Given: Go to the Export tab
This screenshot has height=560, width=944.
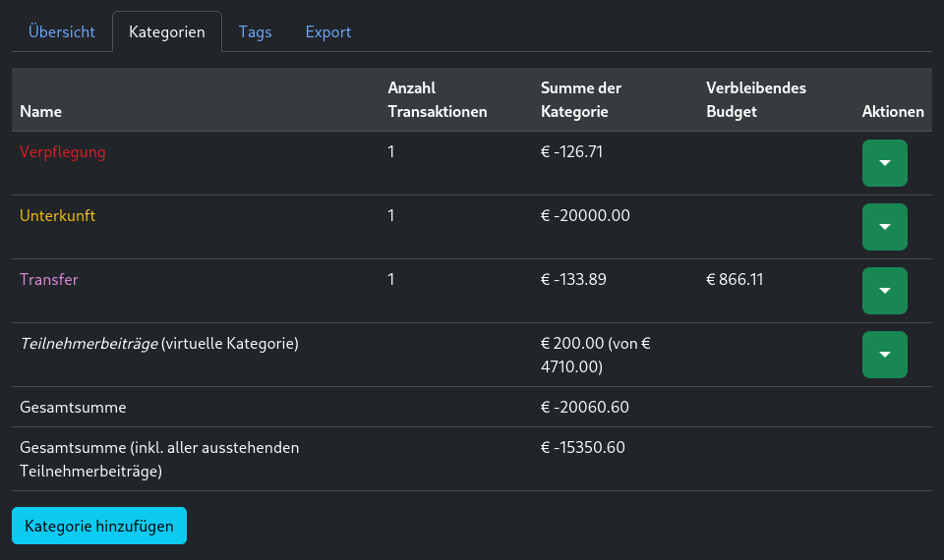Looking at the screenshot, I should click(328, 31).
